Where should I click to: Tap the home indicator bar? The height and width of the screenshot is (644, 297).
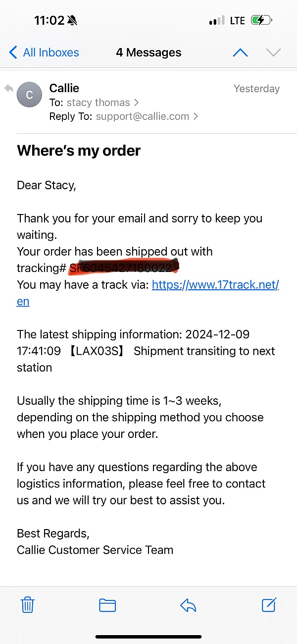148,637
